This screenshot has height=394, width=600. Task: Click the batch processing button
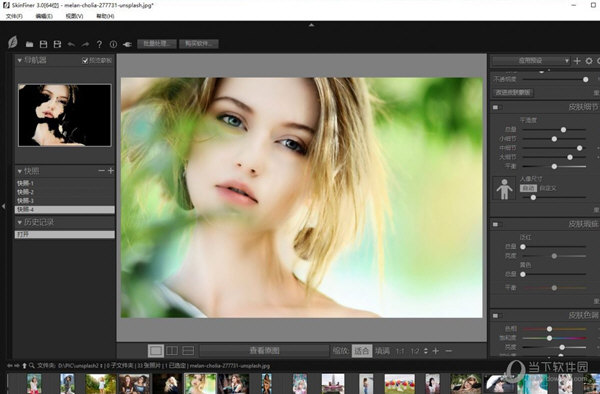point(157,44)
